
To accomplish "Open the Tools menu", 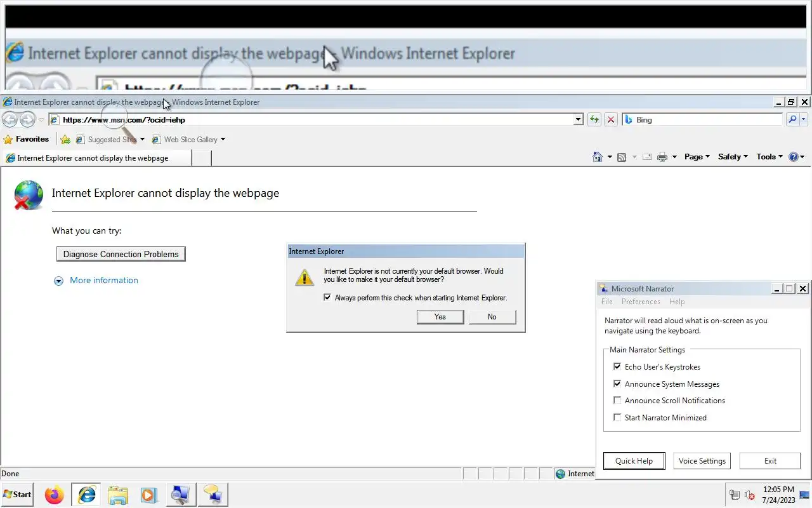I will pos(769,157).
